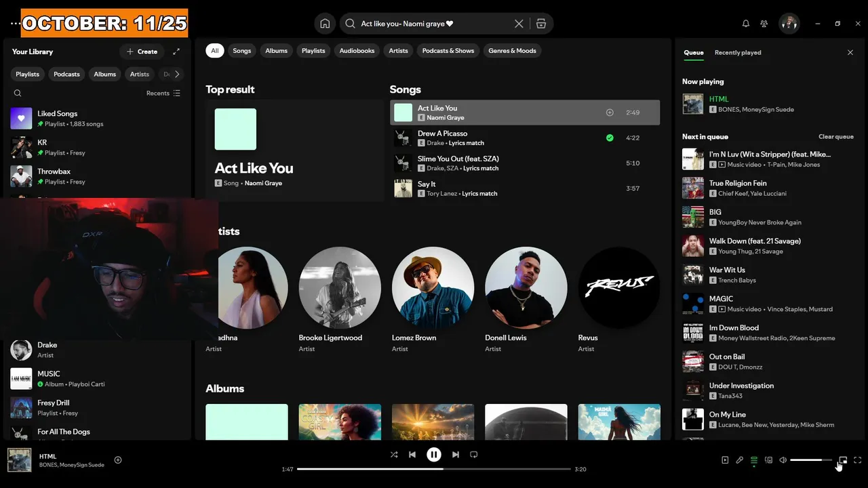Filter library by Albums

click(105, 74)
